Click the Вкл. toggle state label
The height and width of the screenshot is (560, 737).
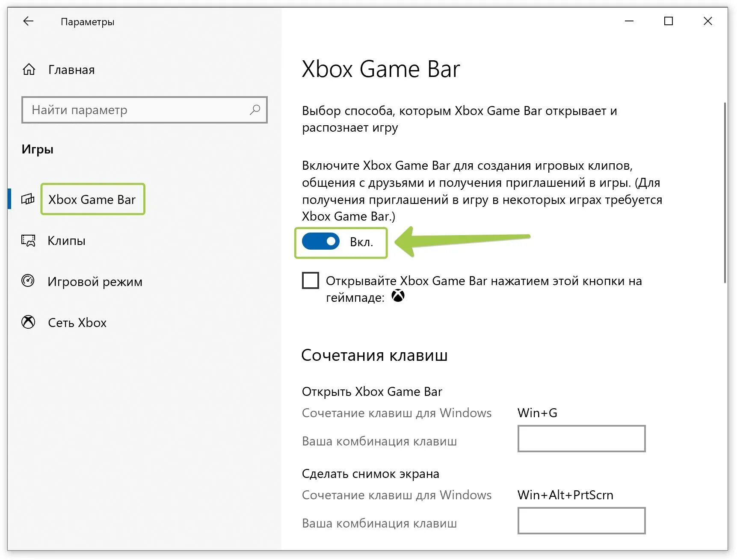(x=361, y=242)
